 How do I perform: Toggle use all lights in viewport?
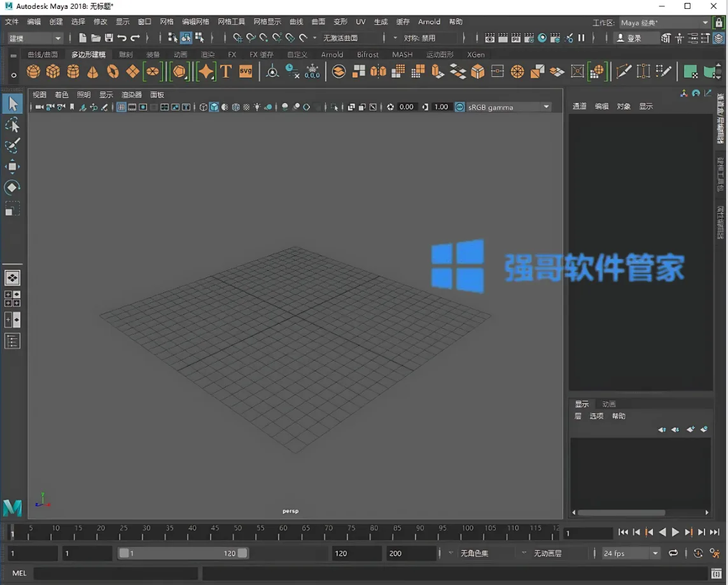coord(257,107)
